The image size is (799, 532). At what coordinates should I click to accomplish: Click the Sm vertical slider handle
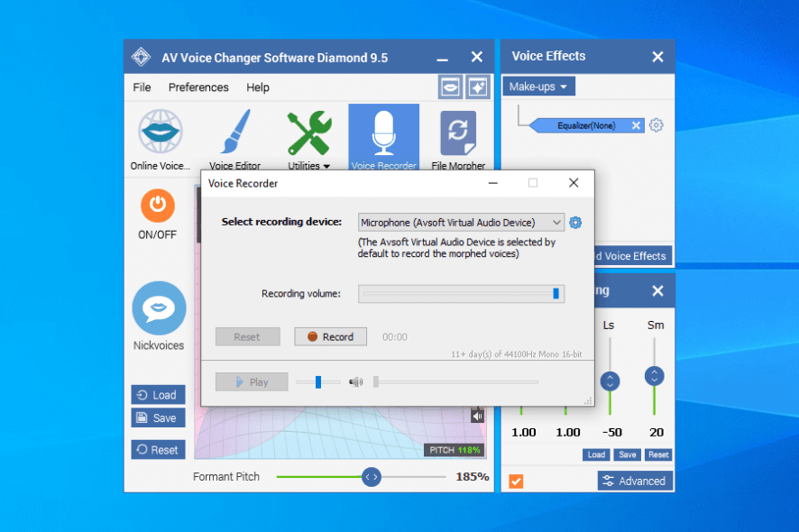pyautogui.click(x=655, y=376)
